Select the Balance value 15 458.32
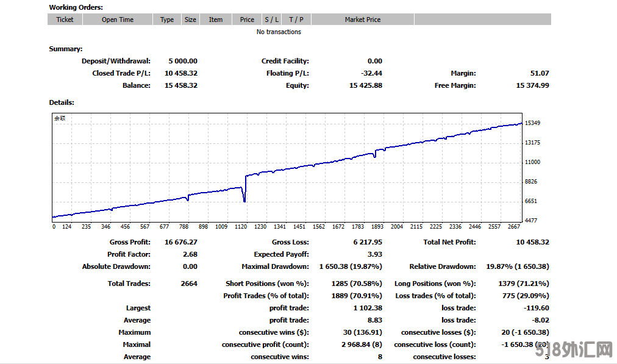The image size is (617, 364). click(181, 85)
